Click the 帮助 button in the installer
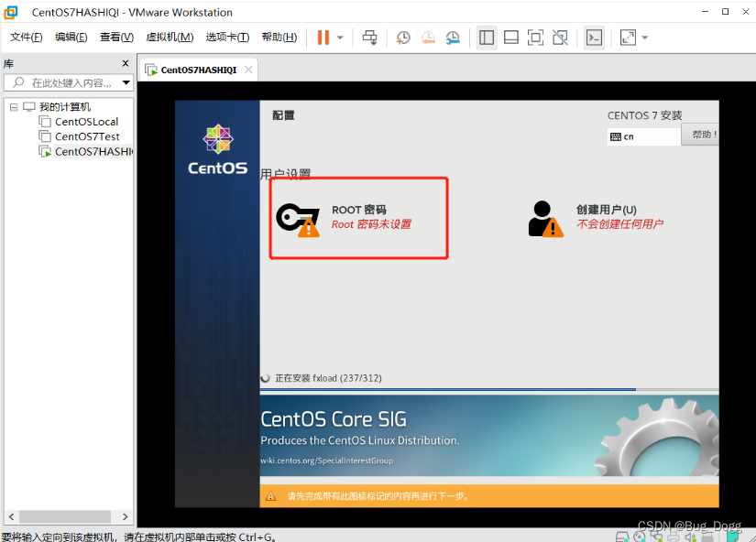Image resolution: width=756 pixels, height=542 pixels. pyautogui.click(x=700, y=135)
